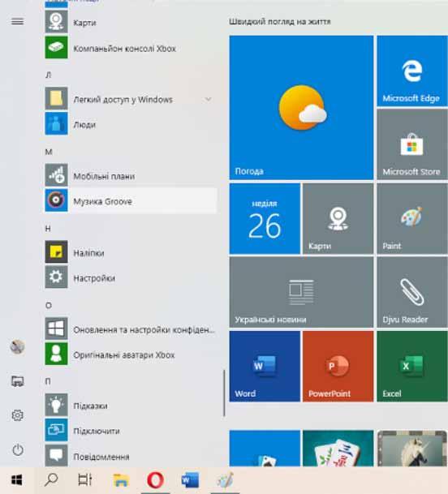Open Наліпки sticky notes icon
The height and width of the screenshot is (494, 448).
[x=56, y=252]
